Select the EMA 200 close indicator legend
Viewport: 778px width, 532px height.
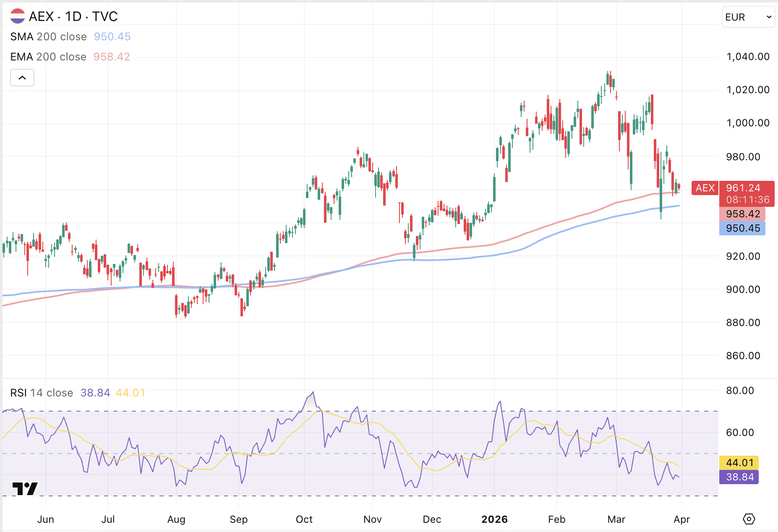tap(48, 57)
